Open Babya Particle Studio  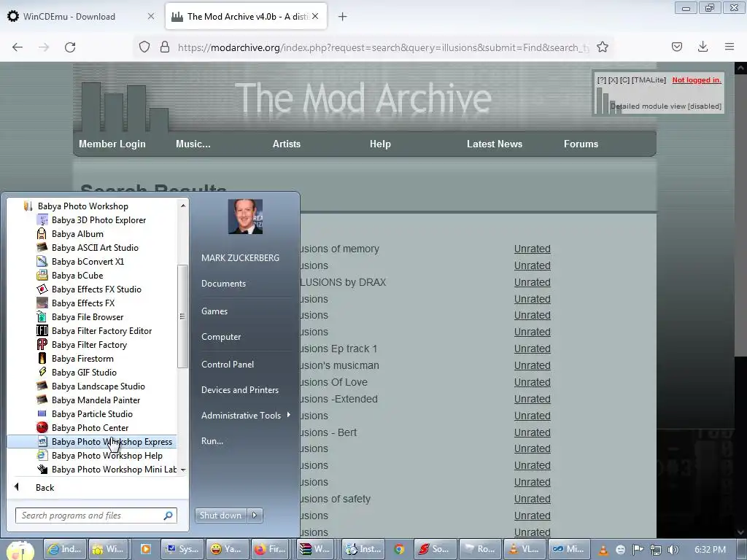tap(85, 414)
